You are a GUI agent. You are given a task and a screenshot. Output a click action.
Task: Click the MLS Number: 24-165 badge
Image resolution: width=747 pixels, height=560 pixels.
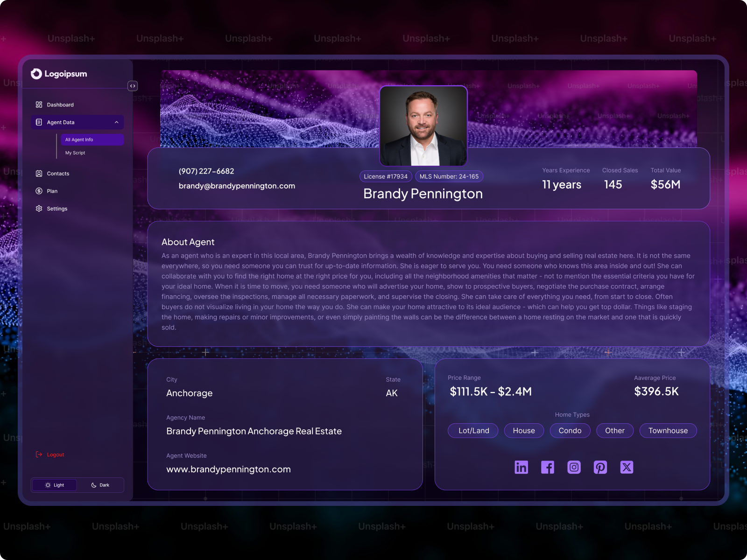(x=449, y=176)
